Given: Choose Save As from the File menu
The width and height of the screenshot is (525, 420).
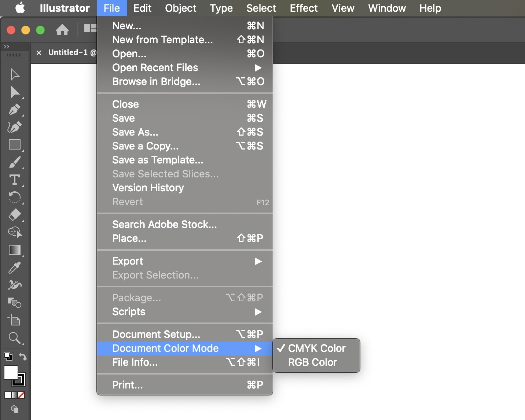Looking at the screenshot, I should 135,132.
